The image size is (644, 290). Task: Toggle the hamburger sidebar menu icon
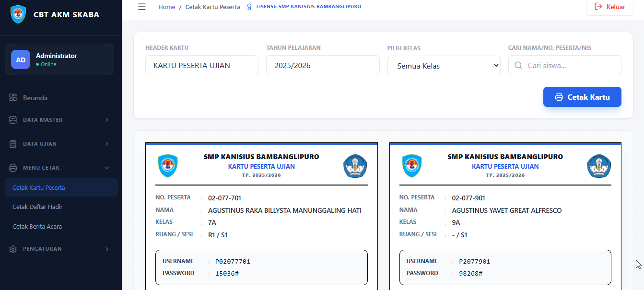click(x=142, y=7)
